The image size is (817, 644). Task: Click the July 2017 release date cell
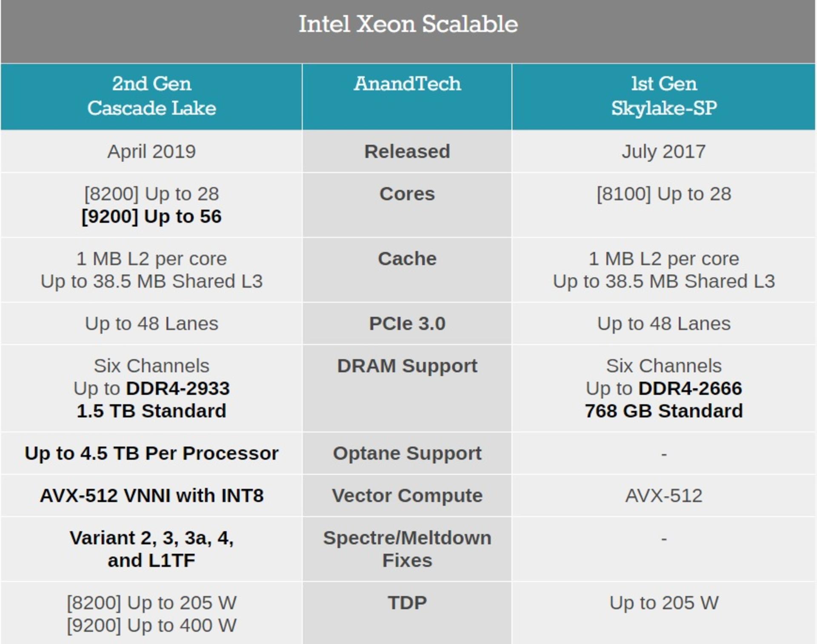(x=664, y=152)
